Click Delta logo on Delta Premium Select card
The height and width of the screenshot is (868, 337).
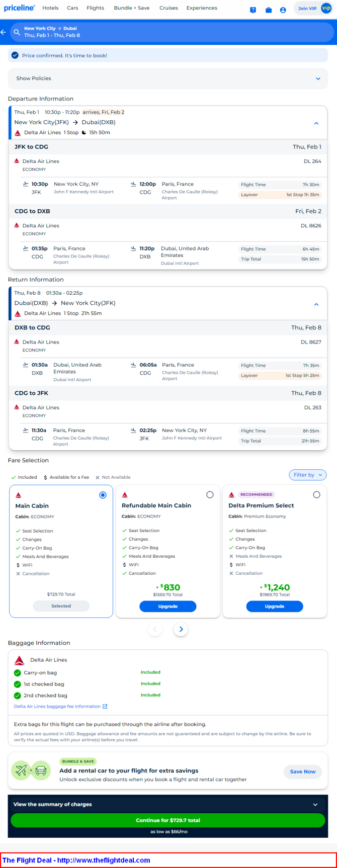(231, 495)
